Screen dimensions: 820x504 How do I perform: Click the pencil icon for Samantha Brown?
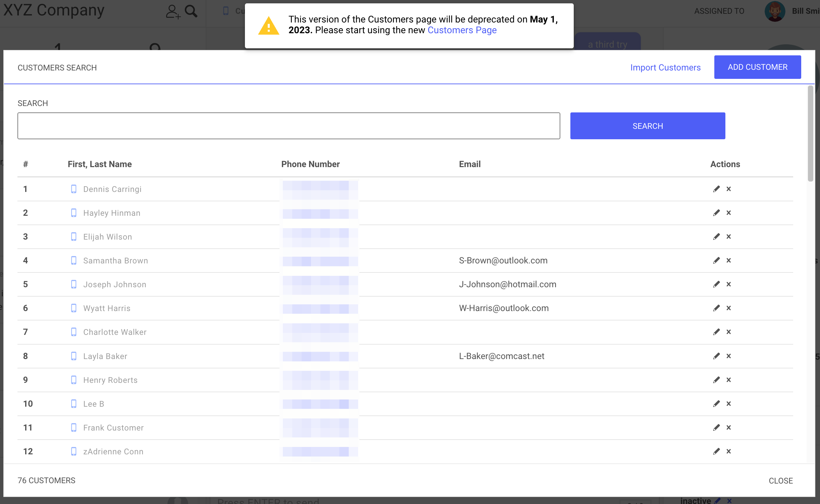pos(716,260)
